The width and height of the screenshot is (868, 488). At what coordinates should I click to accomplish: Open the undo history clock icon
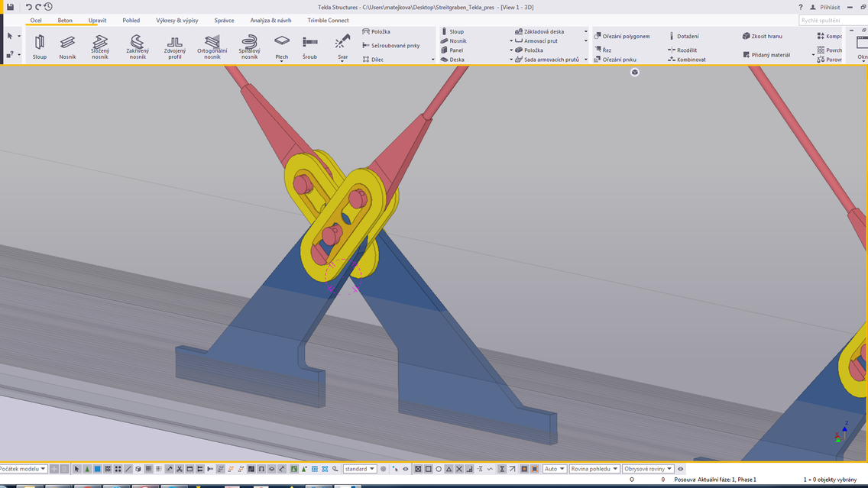[48, 7]
